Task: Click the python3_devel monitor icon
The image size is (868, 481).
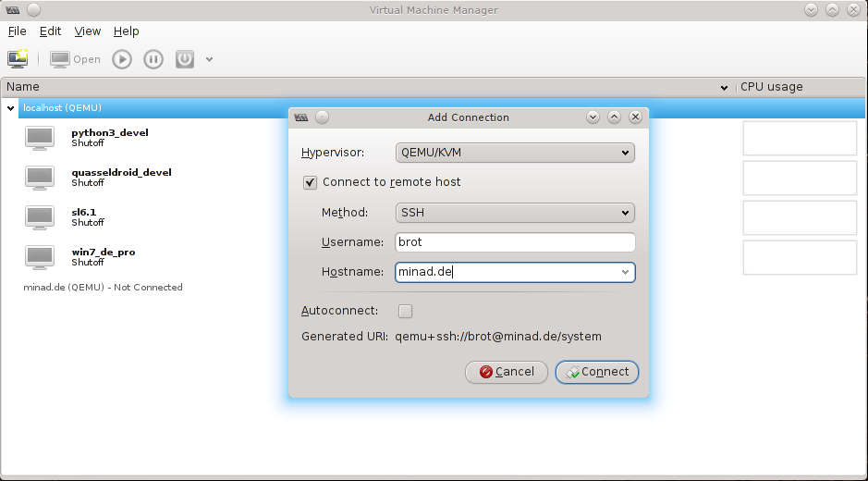Action: tap(40, 138)
